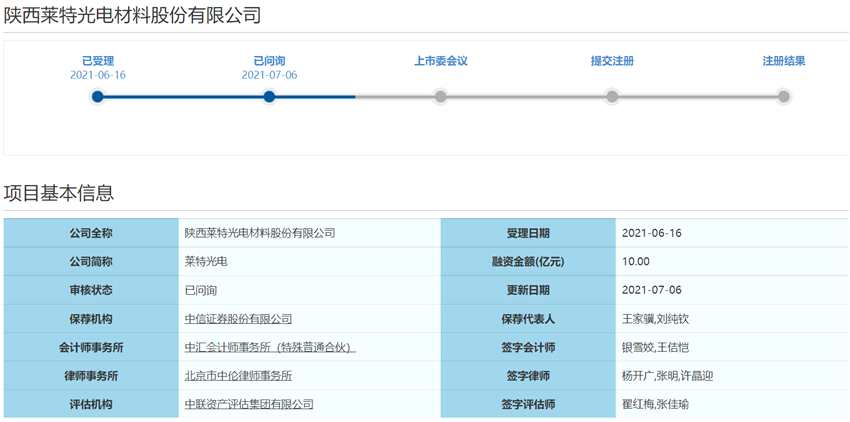
Task: Click the 签字会计师 header cell
Action: pyautogui.click(x=528, y=347)
